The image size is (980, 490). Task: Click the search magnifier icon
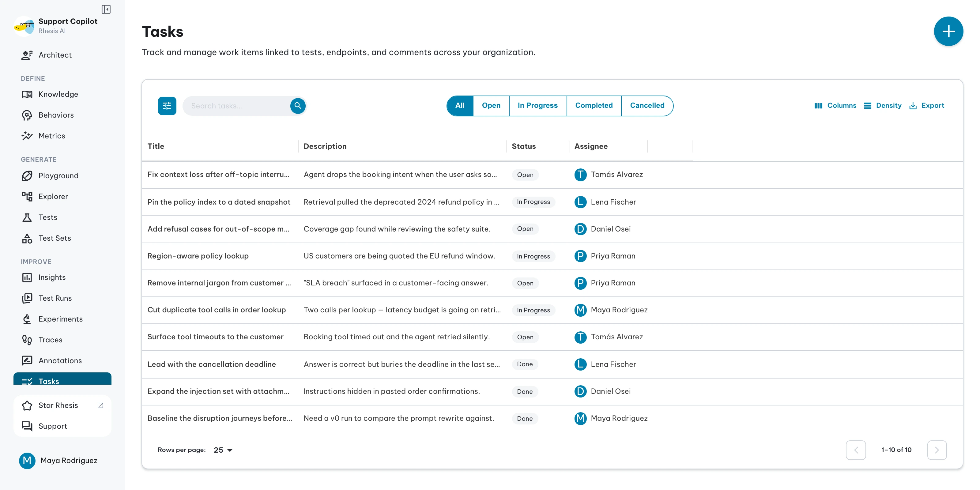[298, 106]
